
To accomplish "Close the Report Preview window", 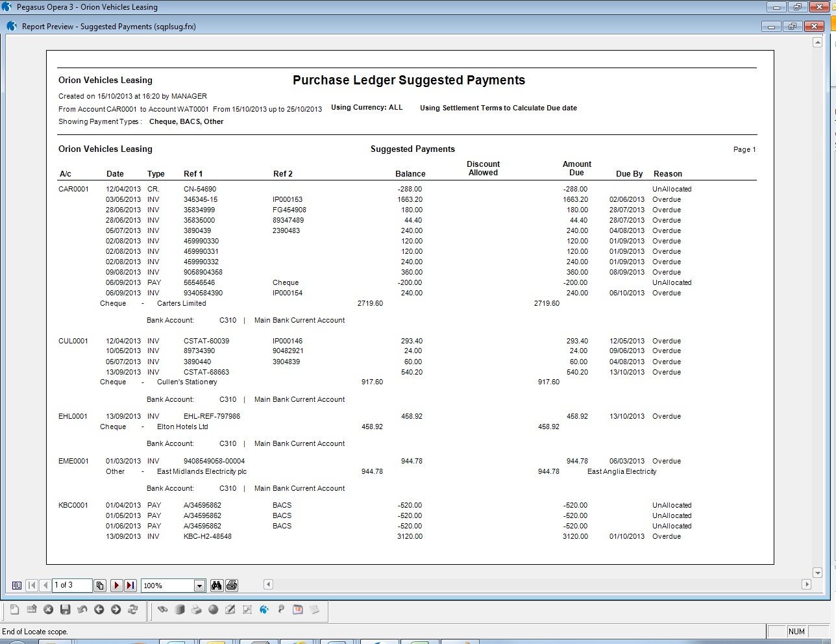I will 813,27.
